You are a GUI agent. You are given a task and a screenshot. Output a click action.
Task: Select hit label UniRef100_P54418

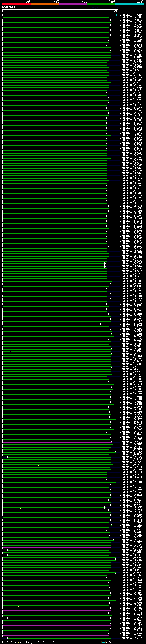131,570
